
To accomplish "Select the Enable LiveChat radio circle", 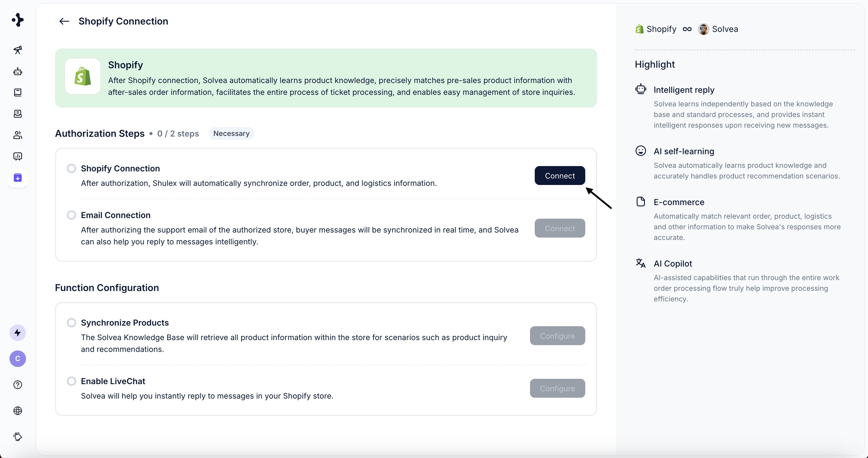I will pyautogui.click(x=71, y=381).
